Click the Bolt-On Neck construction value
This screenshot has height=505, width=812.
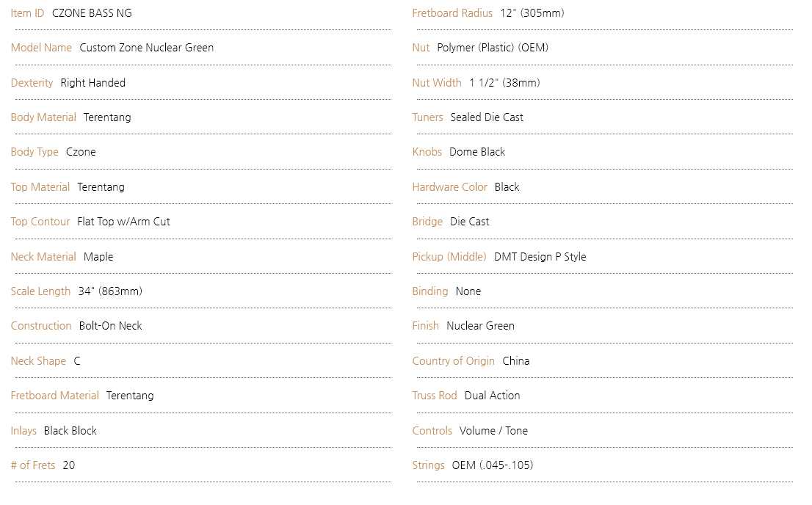pos(110,326)
